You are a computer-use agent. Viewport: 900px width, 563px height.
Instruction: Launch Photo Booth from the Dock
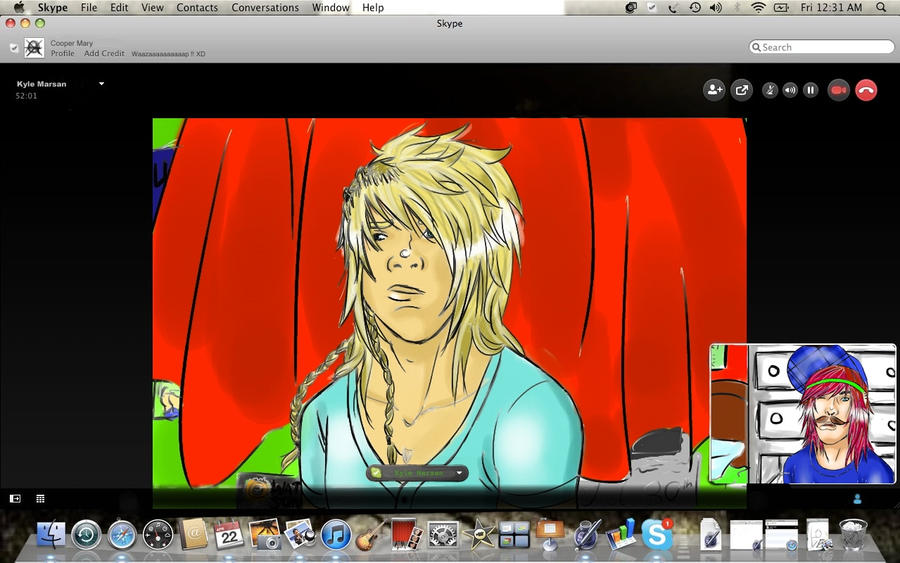point(406,534)
